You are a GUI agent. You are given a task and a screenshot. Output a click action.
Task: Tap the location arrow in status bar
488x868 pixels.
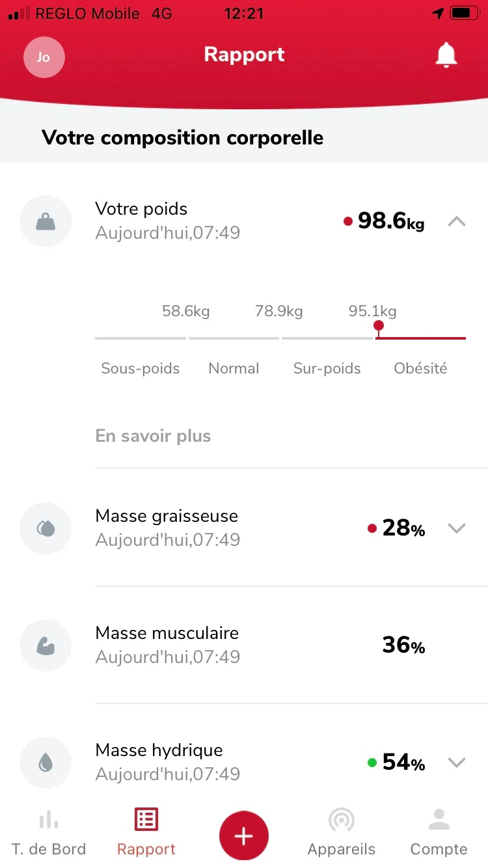pyautogui.click(x=438, y=13)
